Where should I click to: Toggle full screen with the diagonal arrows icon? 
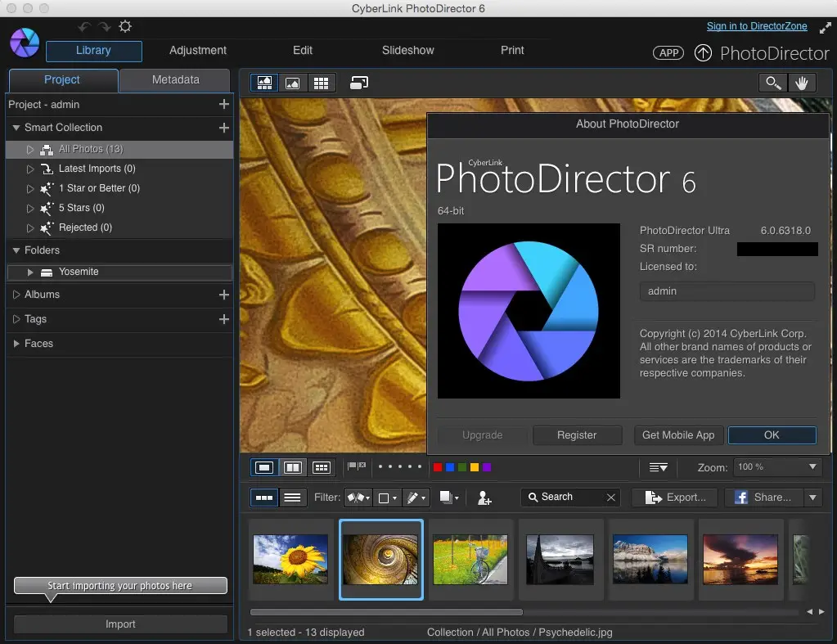(825, 28)
